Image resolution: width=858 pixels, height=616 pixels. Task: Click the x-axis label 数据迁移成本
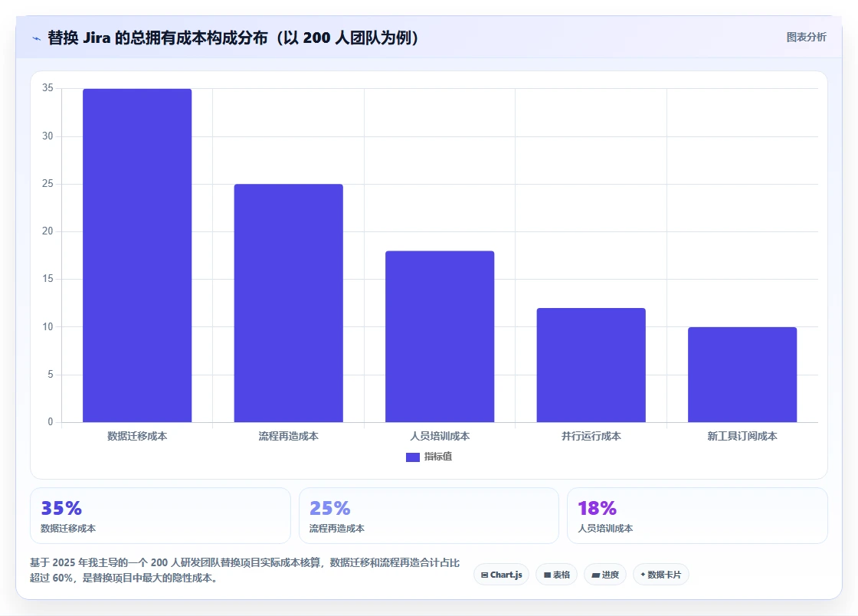[137, 437]
